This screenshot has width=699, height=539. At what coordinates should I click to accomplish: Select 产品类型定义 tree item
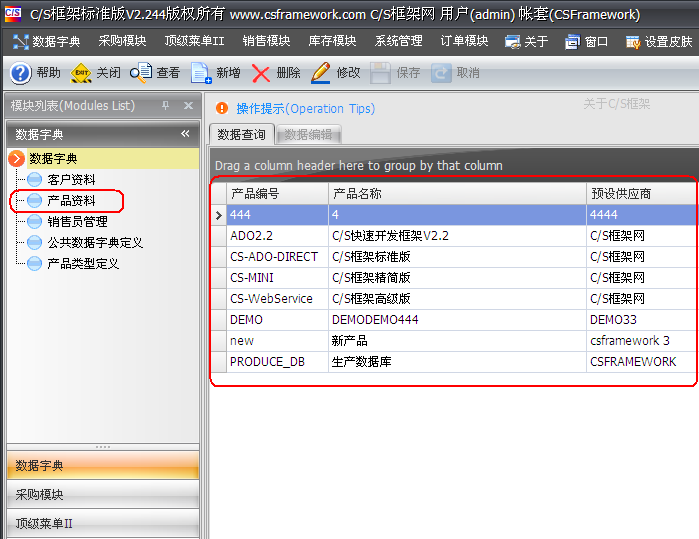point(83,264)
